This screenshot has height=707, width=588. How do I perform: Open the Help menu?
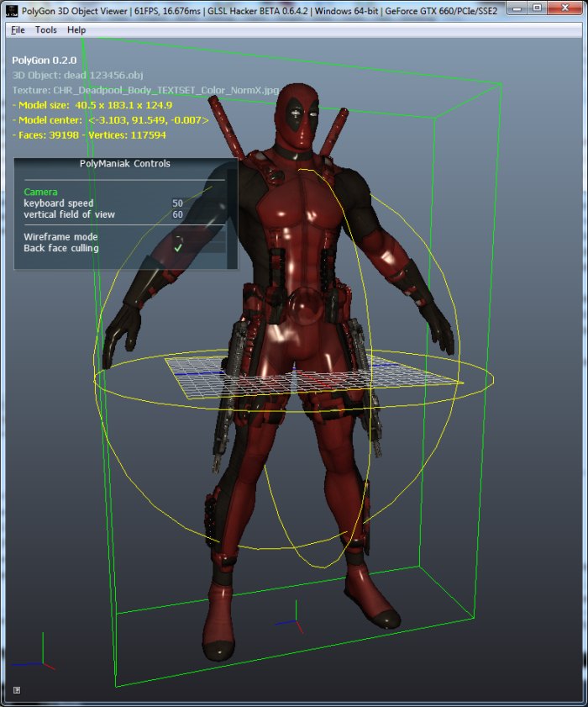76,29
